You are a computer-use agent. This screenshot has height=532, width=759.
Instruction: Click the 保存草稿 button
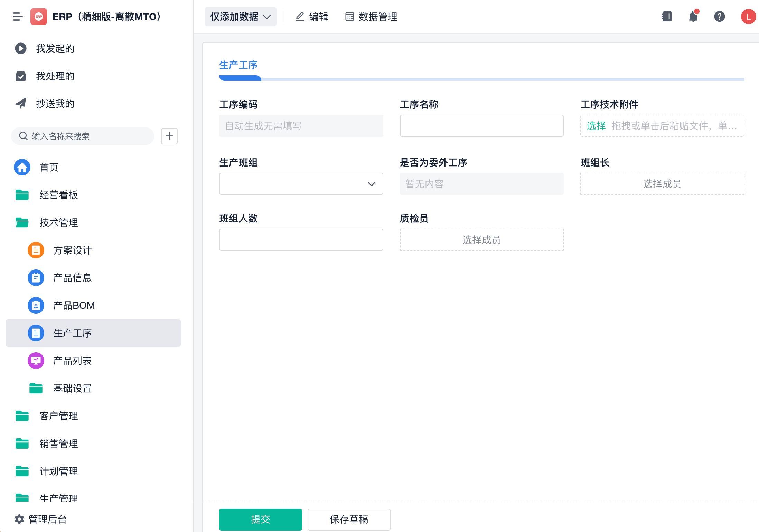pos(349,519)
